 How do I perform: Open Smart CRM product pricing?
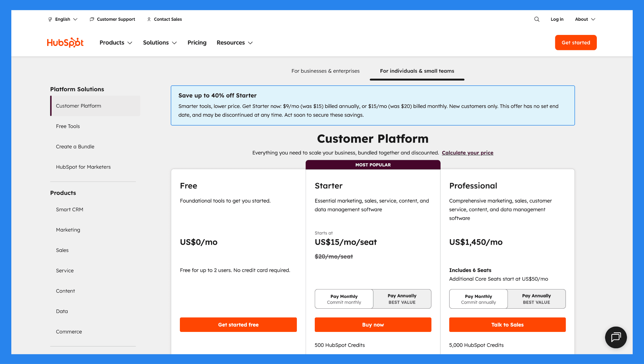click(69, 210)
